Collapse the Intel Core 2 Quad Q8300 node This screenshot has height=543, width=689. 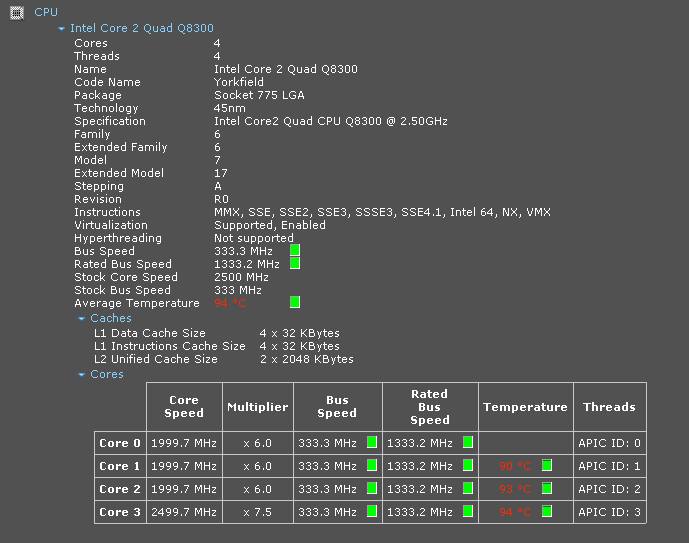(x=62, y=29)
